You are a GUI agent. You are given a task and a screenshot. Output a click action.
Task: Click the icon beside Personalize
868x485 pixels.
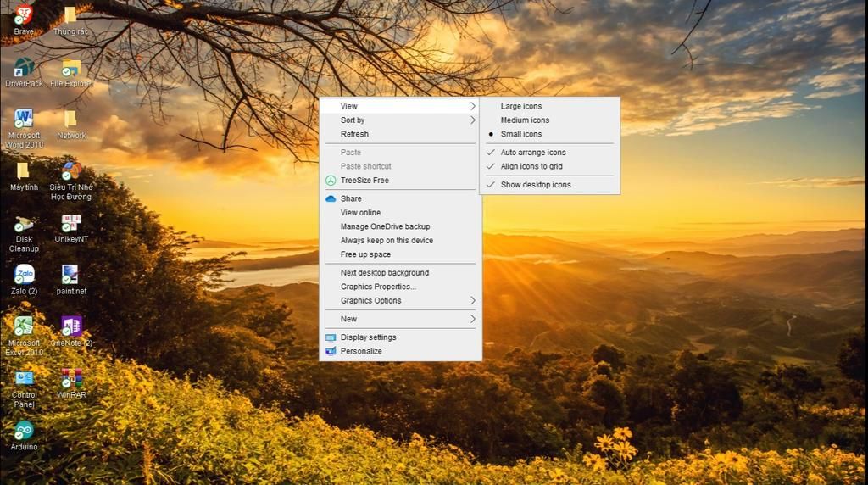pos(331,351)
